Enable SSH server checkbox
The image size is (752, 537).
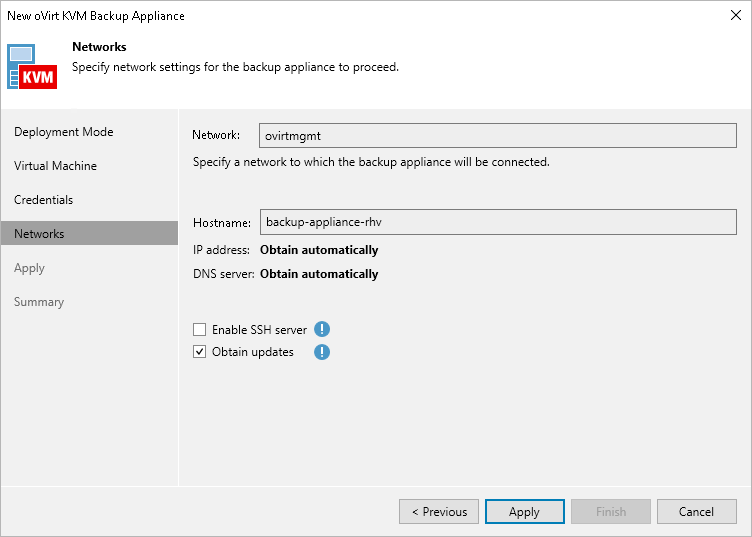click(x=200, y=329)
